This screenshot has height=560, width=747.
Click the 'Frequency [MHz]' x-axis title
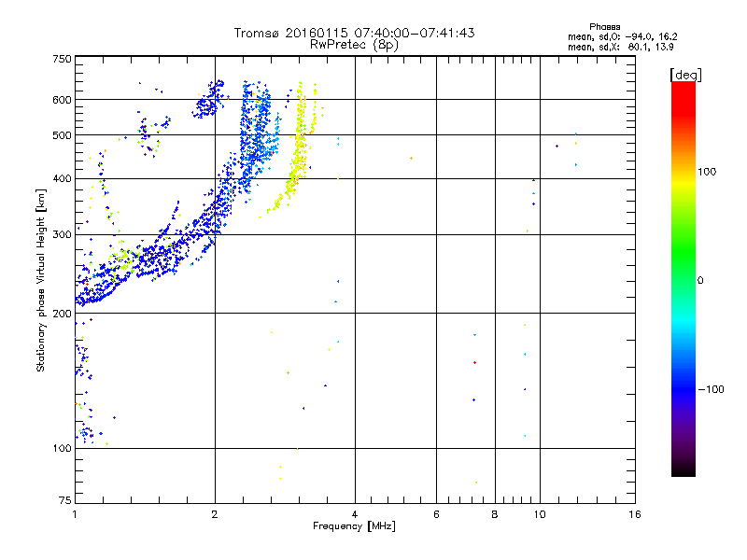coord(354,526)
